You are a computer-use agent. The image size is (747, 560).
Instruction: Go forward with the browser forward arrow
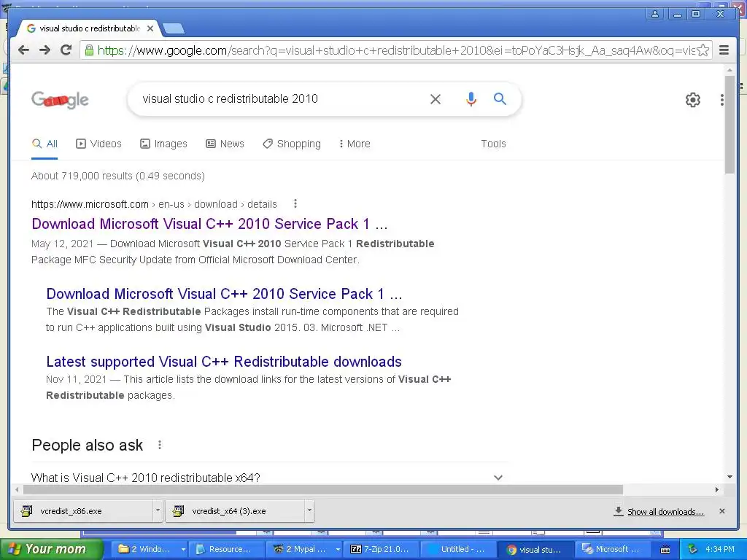(x=44, y=50)
